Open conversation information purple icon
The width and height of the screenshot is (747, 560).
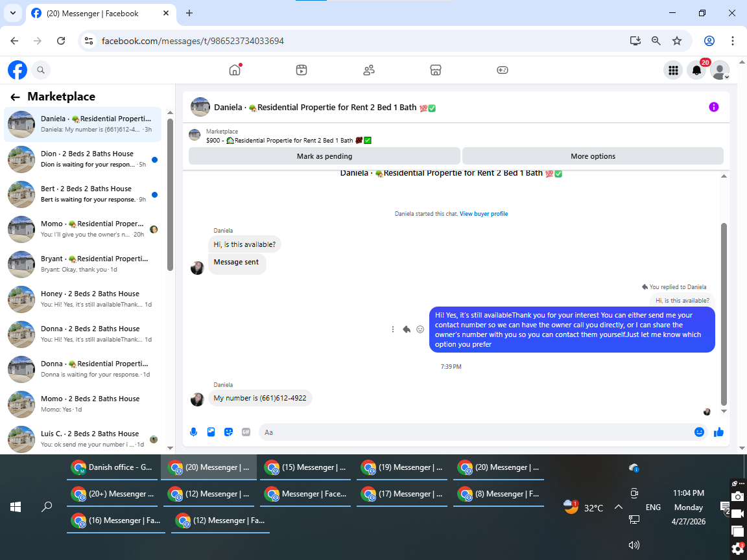(714, 107)
